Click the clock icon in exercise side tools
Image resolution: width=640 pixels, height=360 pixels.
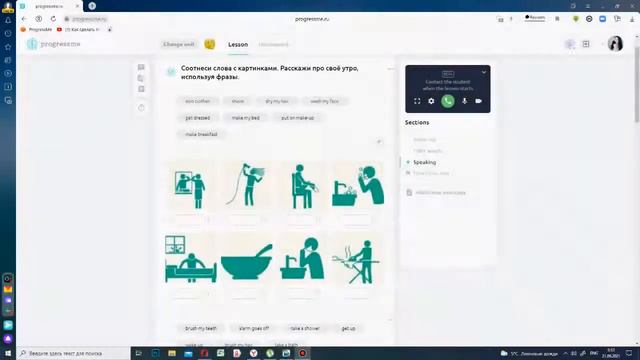coord(141,108)
